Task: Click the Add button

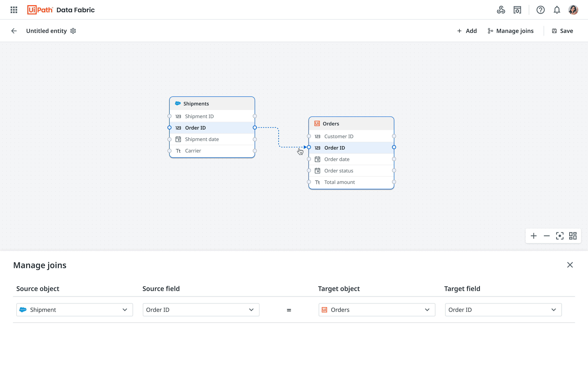Action: point(467,31)
